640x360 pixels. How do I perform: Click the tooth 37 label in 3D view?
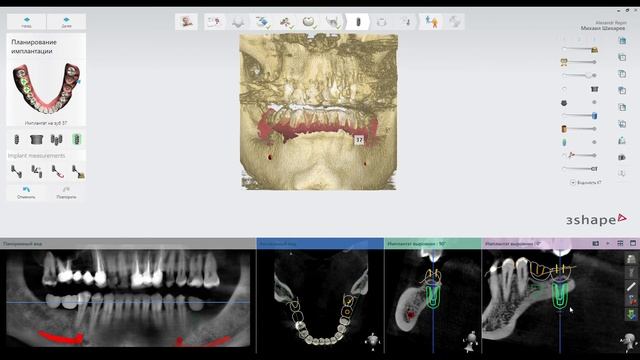tap(359, 140)
